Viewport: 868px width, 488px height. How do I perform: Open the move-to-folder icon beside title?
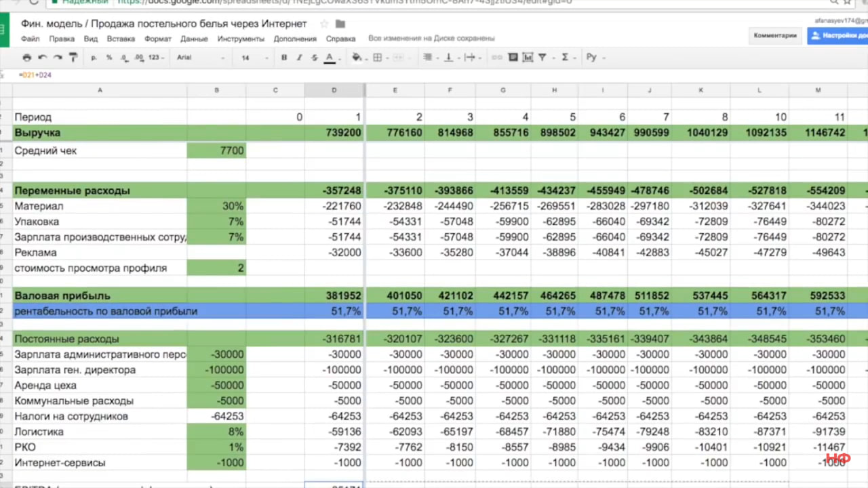click(340, 24)
